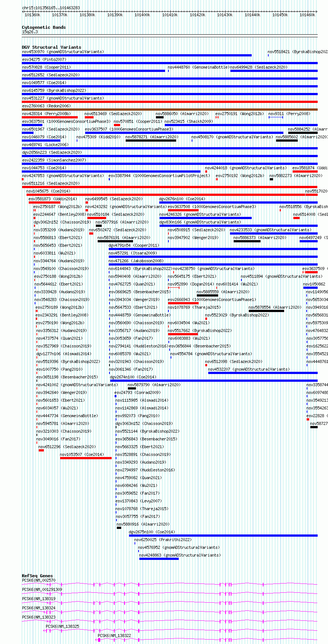Click dgv2656n223 (Sedlazeck2020) label
This screenshot has height=644, width=328.
point(52,152)
